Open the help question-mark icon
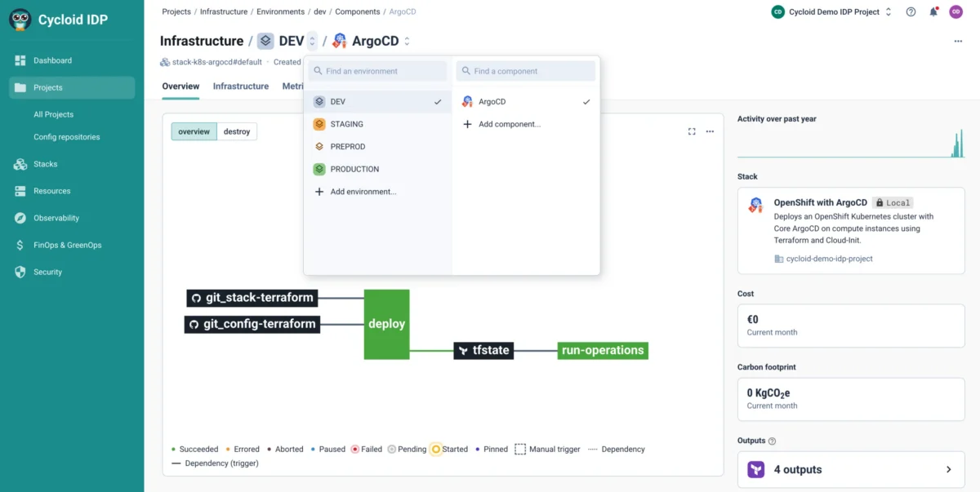The width and height of the screenshot is (980, 492). (x=911, y=11)
